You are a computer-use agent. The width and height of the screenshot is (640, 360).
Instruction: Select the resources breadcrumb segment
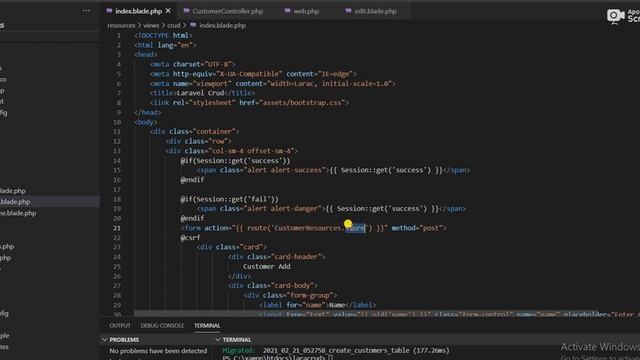point(121,25)
